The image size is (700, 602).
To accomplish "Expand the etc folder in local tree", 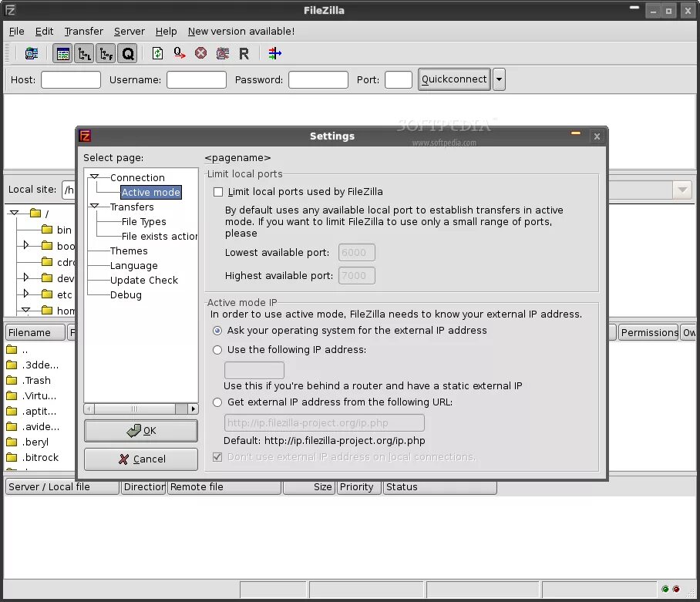I will point(26,294).
